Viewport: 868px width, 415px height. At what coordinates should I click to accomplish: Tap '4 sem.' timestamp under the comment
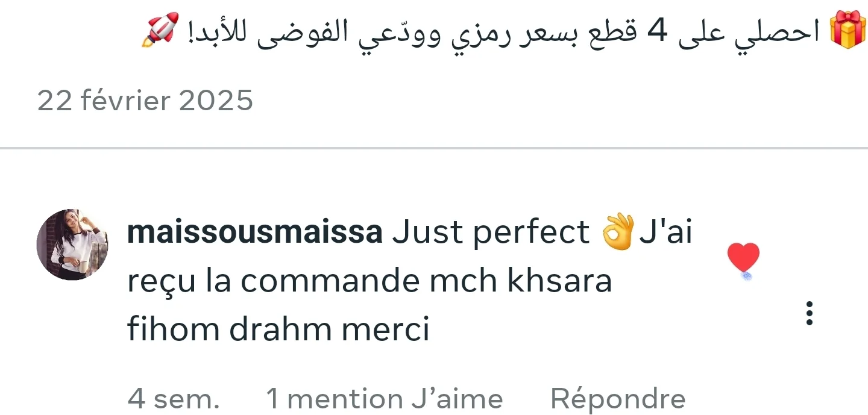[x=174, y=398]
